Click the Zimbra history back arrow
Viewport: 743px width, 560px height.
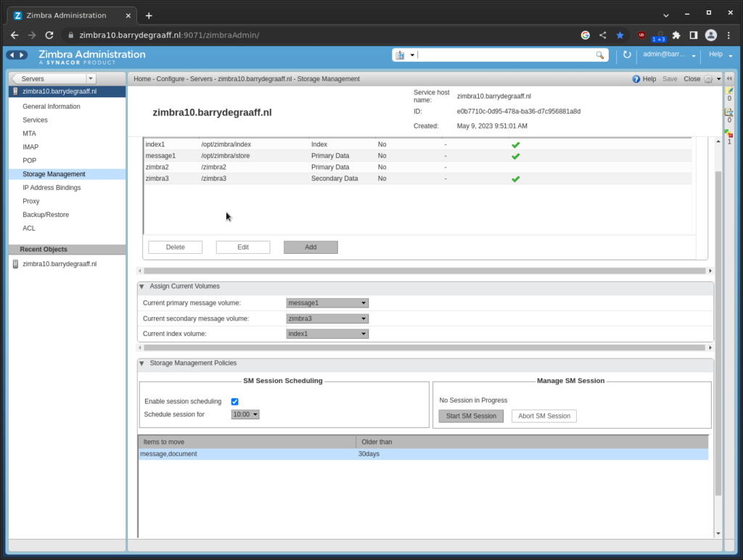tap(12, 55)
